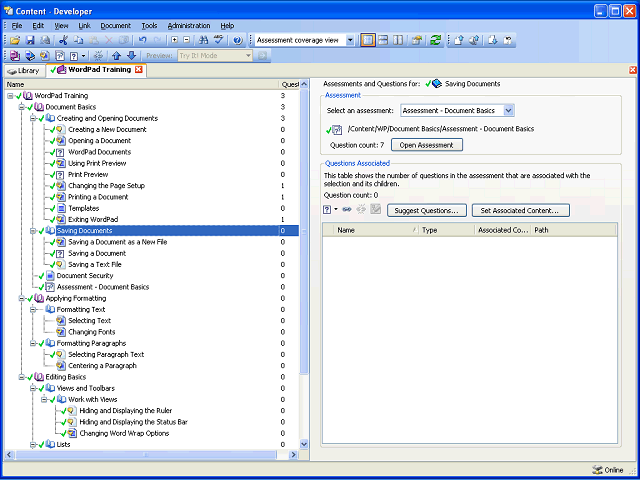Open the Link menu
Screen dimensions: 640x480
84,26
